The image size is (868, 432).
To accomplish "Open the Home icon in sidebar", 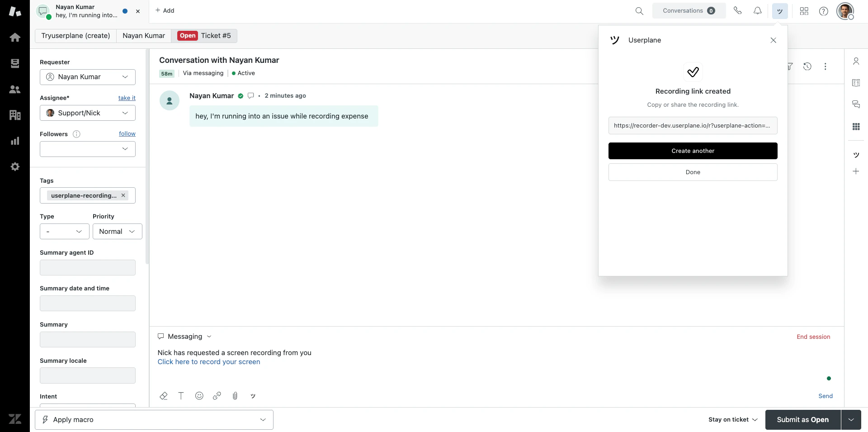I will click(15, 37).
